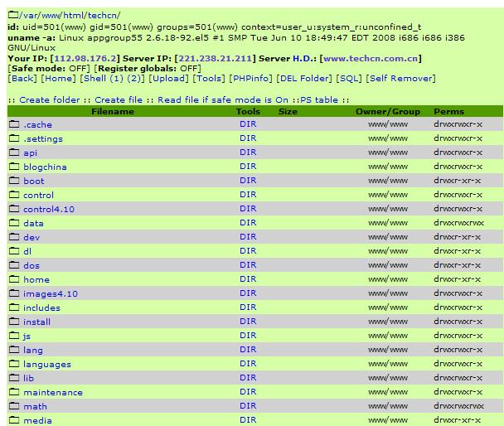Click the folder icon next to maintenance

click(x=13, y=392)
